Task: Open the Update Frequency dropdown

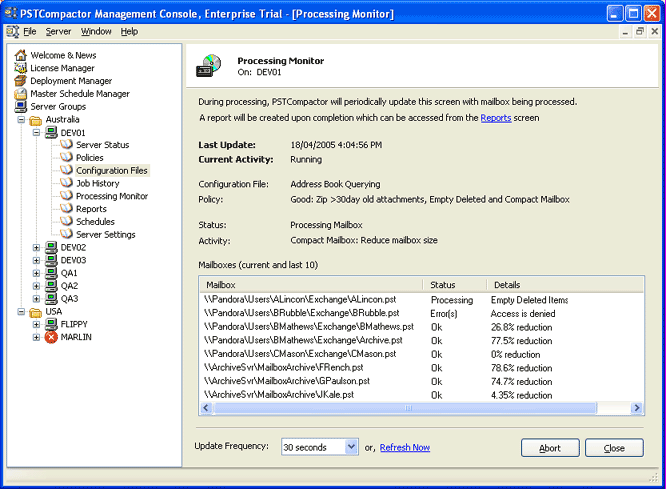Action: 351,447
